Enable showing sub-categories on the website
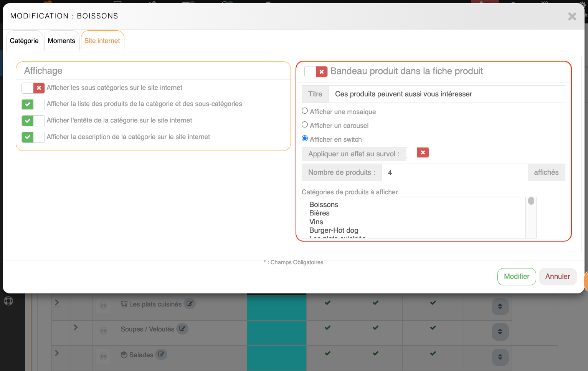 click(33, 88)
